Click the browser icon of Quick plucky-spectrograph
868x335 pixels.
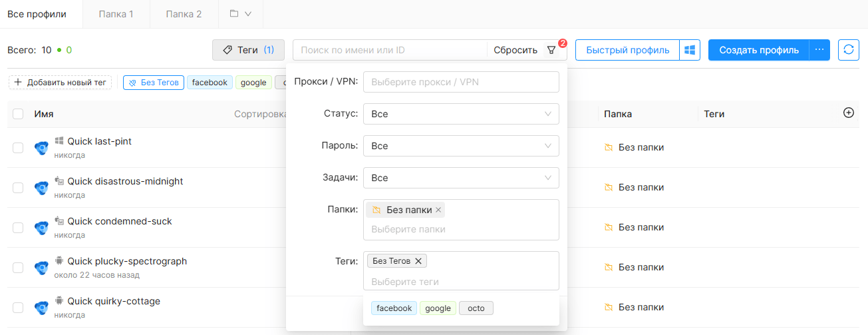tap(42, 268)
